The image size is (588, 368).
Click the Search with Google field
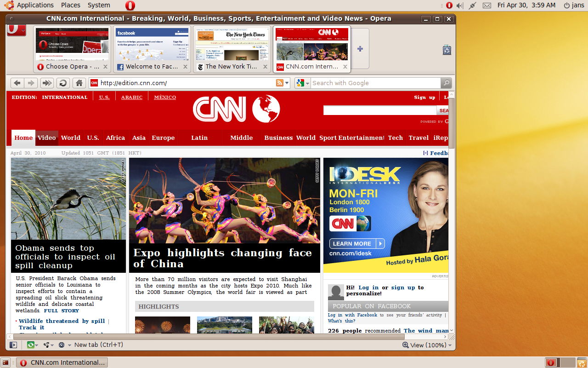(x=375, y=83)
